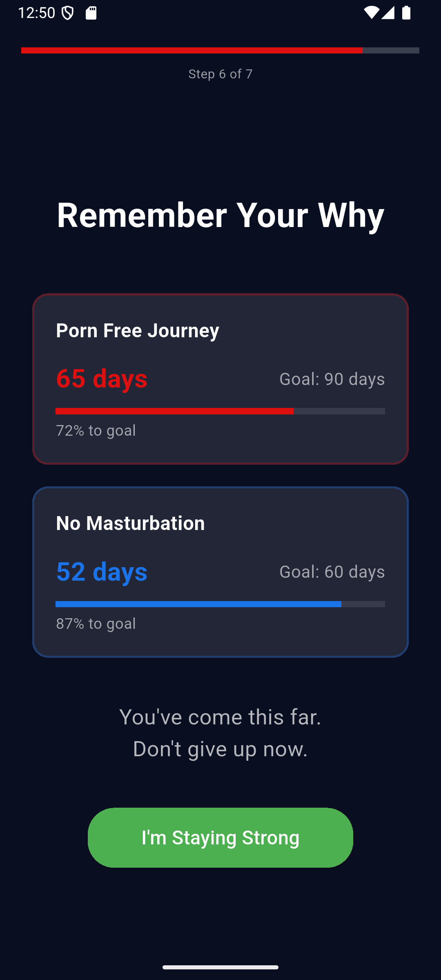Viewport: 441px width, 980px height.
Task: Tap the Goal: 60 days label
Action: [332, 572]
